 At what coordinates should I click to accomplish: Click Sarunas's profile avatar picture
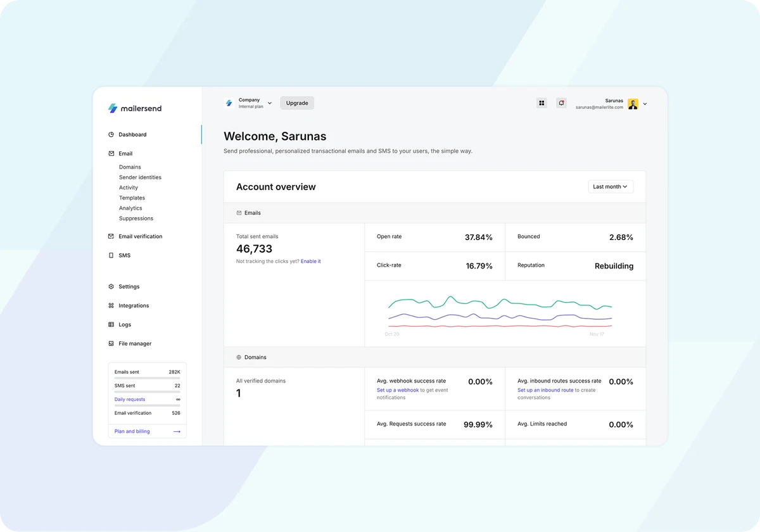[x=633, y=104]
